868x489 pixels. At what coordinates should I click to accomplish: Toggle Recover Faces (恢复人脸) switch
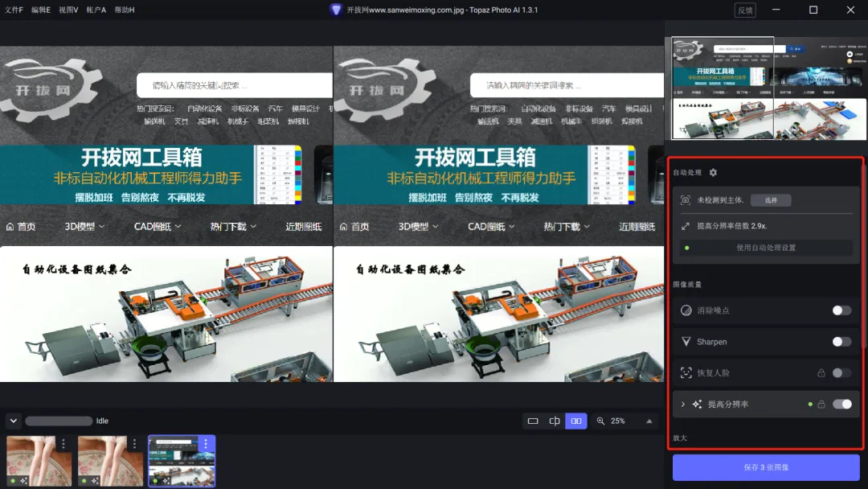click(841, 372)
